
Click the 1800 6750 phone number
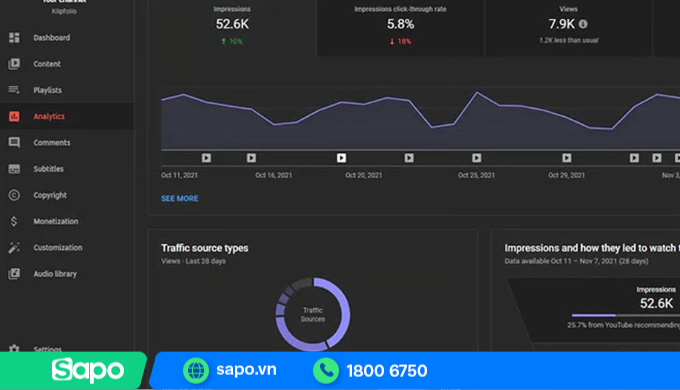(x=387, y=371)
